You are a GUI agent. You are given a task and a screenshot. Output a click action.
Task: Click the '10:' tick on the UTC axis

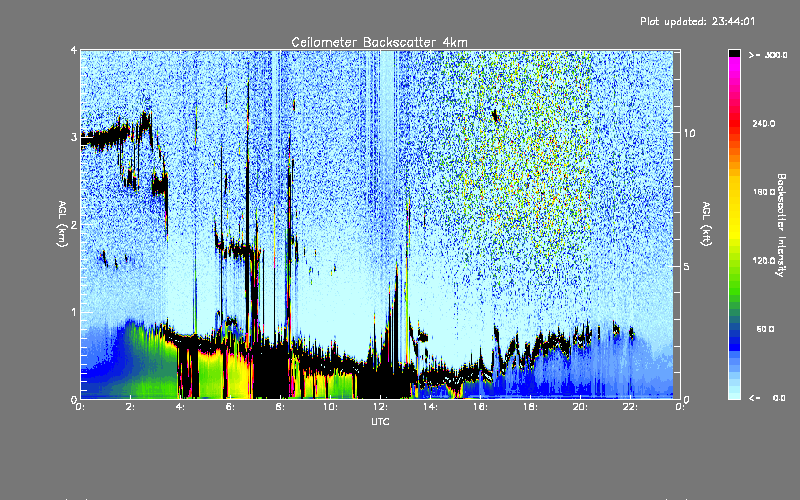pyautogui.click(x=330, y=407)
